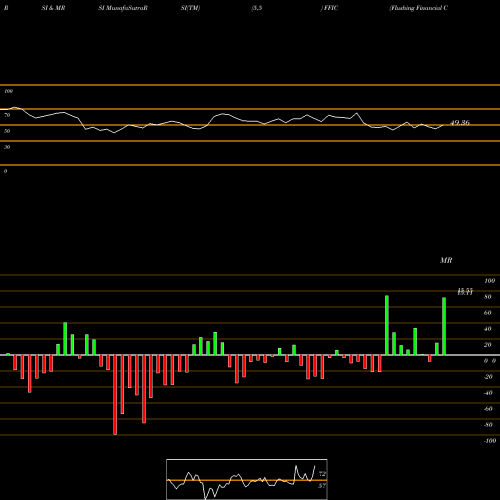Click the '57' value in mini chart
This screenshot has height=500, width=500.
(x=322, y=486)
